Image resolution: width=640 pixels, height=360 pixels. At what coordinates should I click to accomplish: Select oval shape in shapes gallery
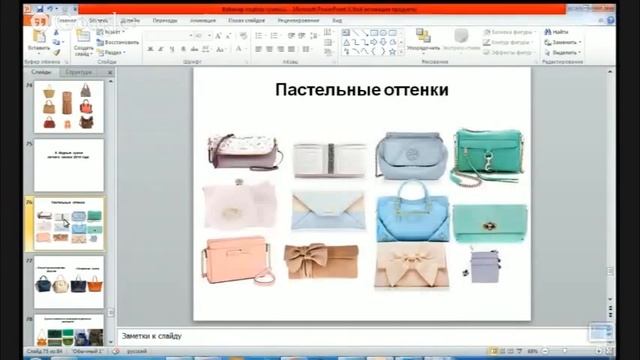click(x=383, y=33)
